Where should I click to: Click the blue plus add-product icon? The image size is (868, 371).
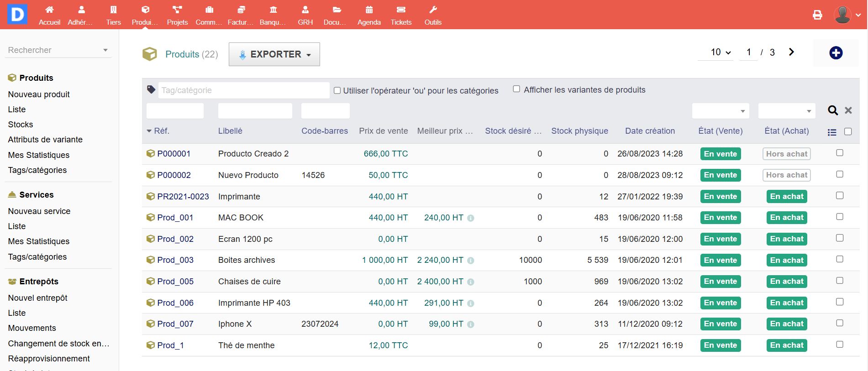pyautogui.click(x=836, y=53)
